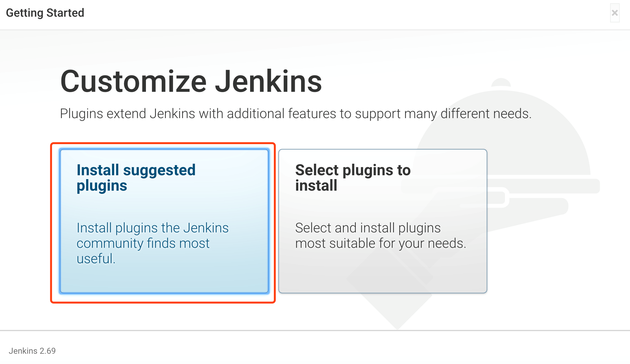Close the Getting Started dialog
The height and width of the screenshot is (364, 630).
click(615, 13)
